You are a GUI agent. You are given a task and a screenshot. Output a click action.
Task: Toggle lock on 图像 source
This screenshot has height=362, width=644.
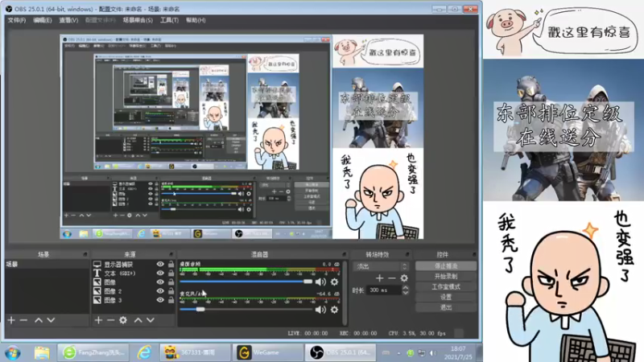171,282
